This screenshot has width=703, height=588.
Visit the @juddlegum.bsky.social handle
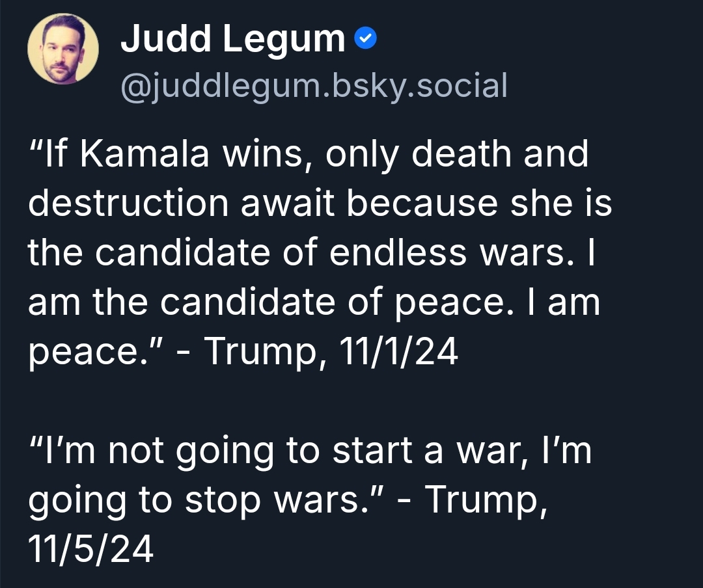point(313,85)
